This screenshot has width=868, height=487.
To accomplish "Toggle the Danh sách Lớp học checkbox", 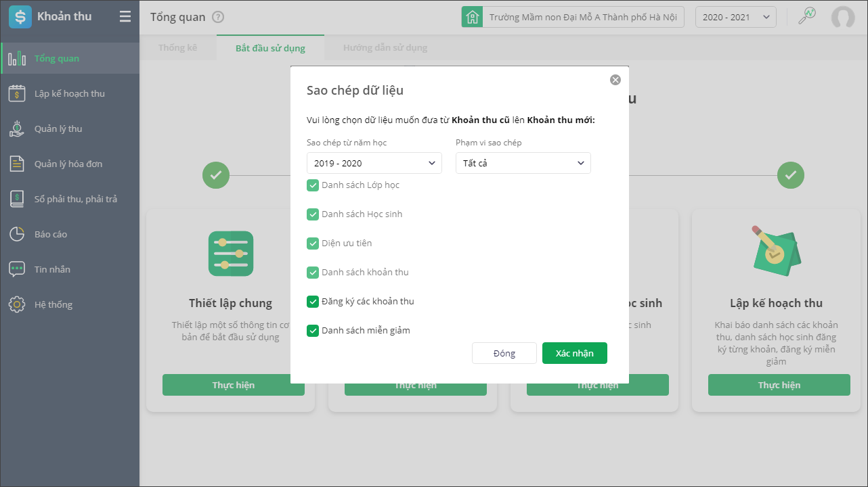I will (313, 185).
